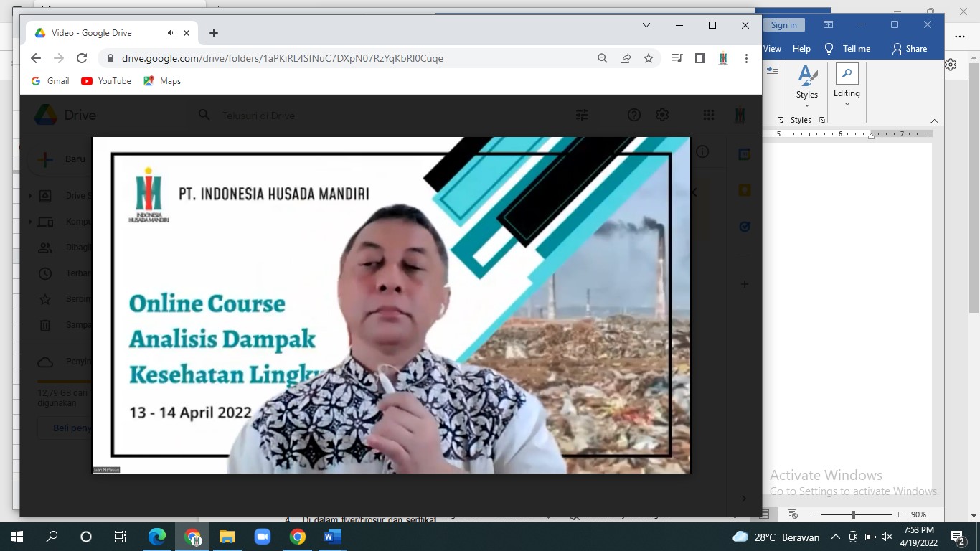980x551 pixels.
Task: Click the Chrome tab search chevron
Action: pos(646,25)
